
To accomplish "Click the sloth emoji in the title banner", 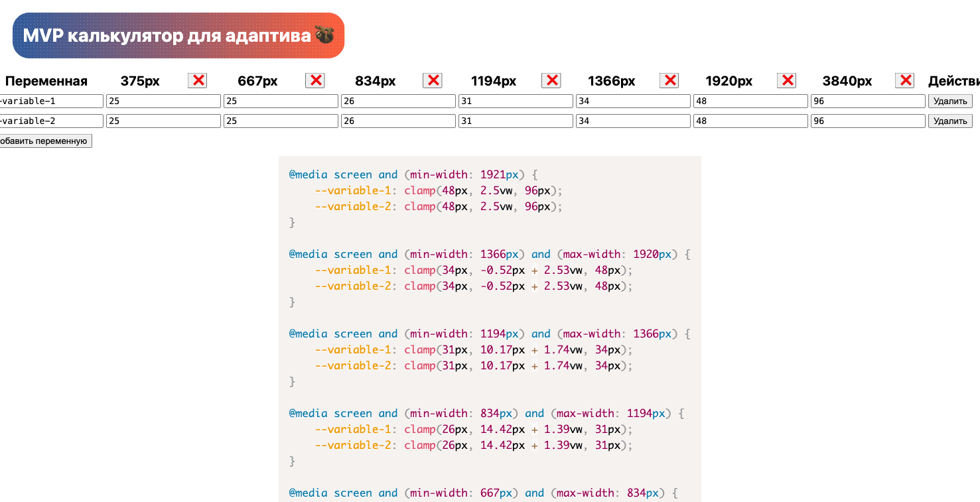I will (324, 35).
